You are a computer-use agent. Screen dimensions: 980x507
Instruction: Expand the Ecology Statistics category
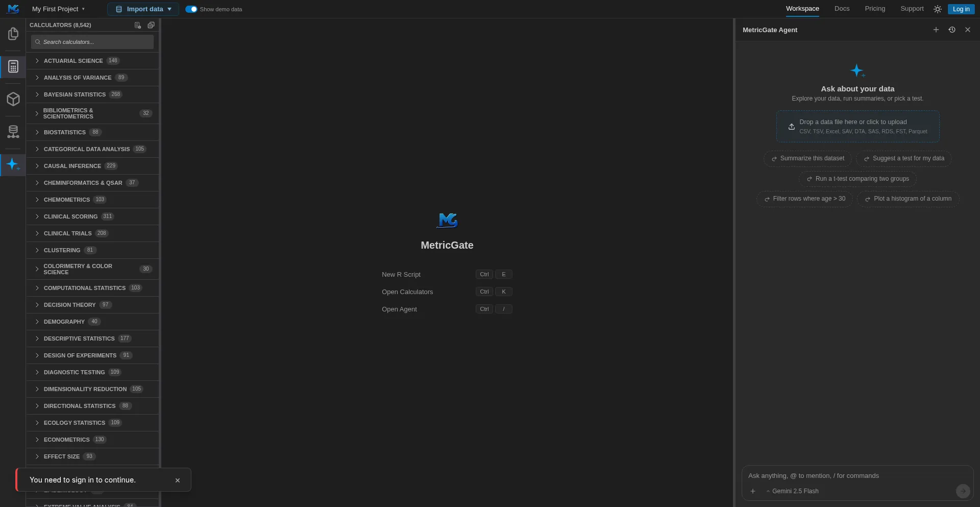click(92, 423)
